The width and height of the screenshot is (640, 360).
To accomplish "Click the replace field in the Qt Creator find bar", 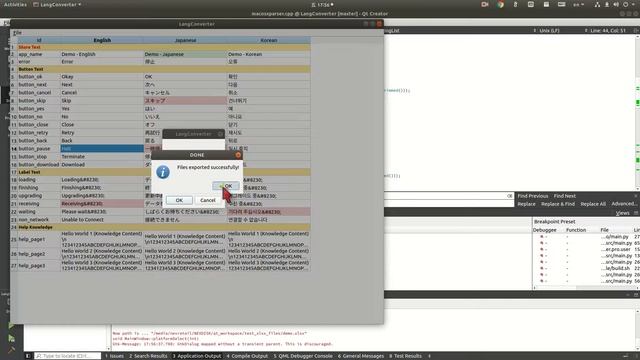I will [x=449, y=204].
